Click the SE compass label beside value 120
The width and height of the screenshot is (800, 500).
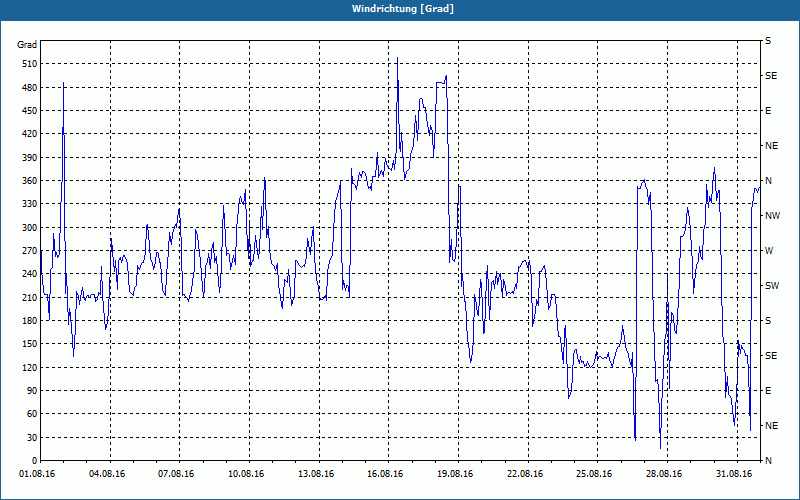(771, 356)
